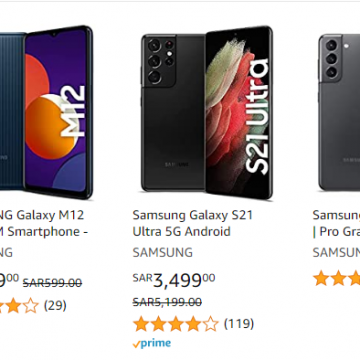Open the Galaxy S21 Ultra product image
This screenshot has width=360, height=360.
[x=207, y=113]
